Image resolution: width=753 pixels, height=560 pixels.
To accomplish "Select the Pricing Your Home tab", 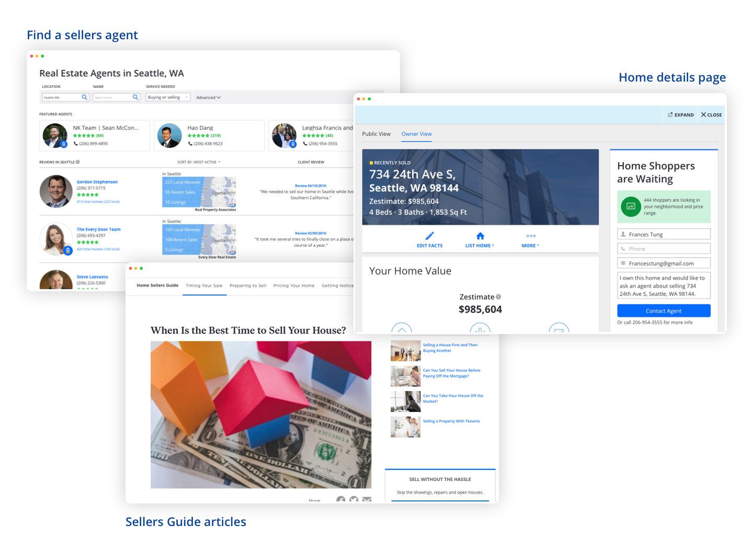I will [294, 286].
